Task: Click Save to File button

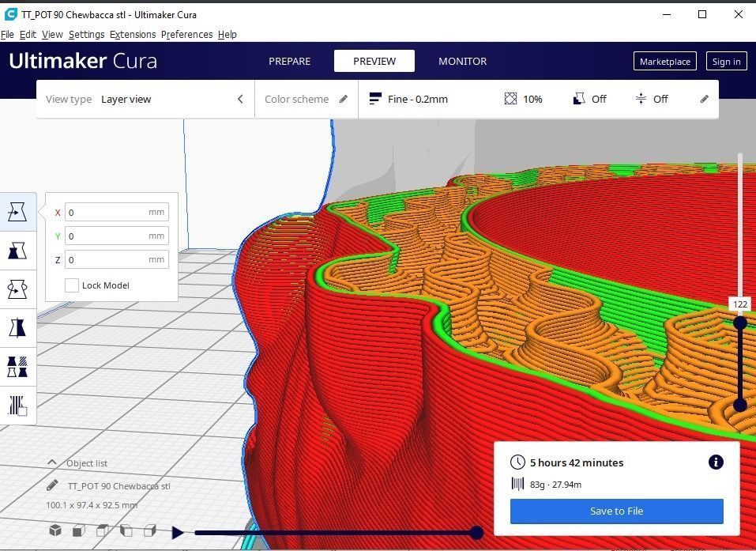Action: (x=617, y=511)
